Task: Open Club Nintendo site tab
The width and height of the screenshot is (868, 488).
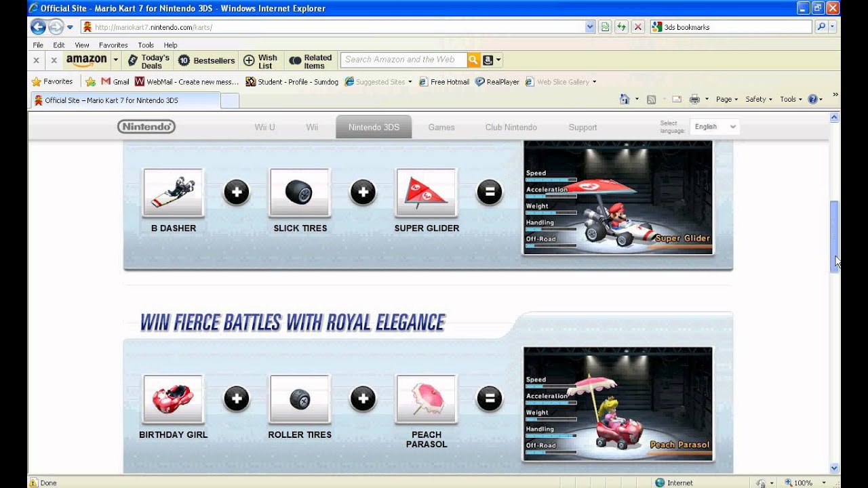Action: tap(511, 127)
